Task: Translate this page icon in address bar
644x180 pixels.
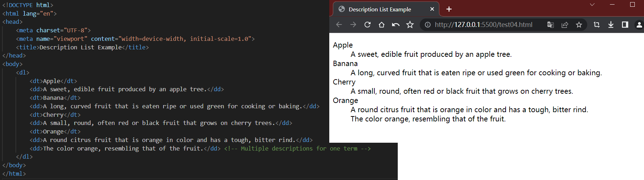Action: pyautogui.click(x=550, y=24)
